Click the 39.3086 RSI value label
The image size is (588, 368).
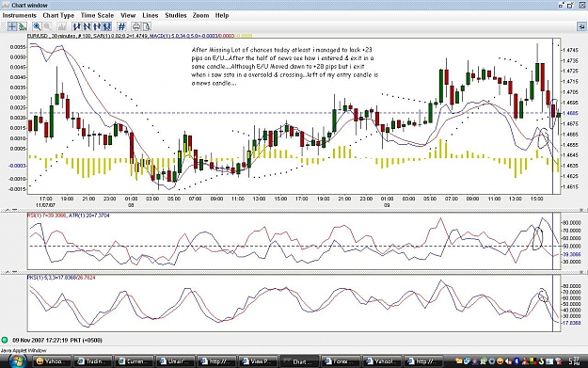(x=572, y=254)
